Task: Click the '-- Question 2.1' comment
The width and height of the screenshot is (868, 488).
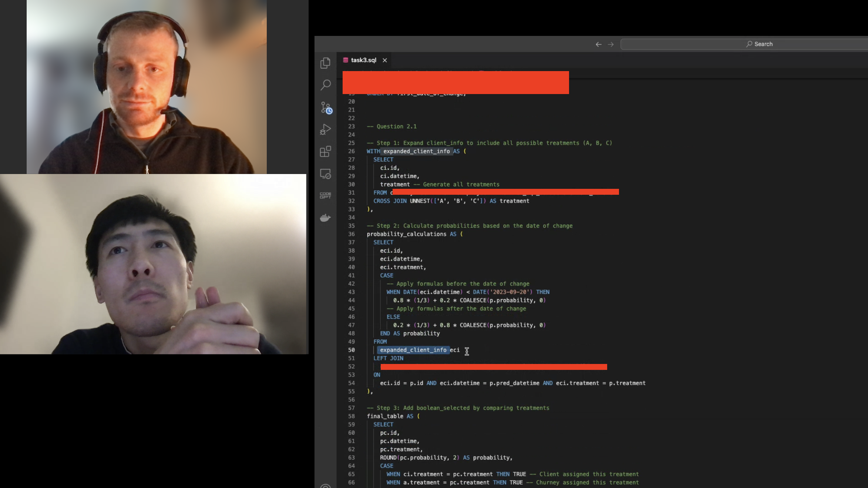Action: point(391,126)
